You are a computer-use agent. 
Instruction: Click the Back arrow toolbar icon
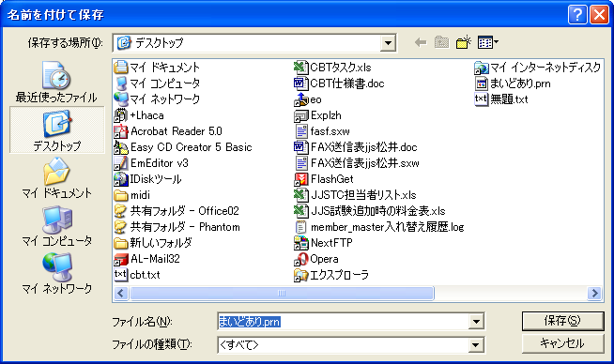tap(421, 42)
